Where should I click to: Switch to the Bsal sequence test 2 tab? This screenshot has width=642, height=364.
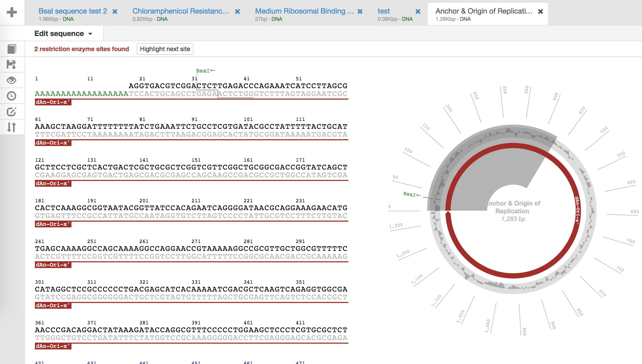pos(72,11)
